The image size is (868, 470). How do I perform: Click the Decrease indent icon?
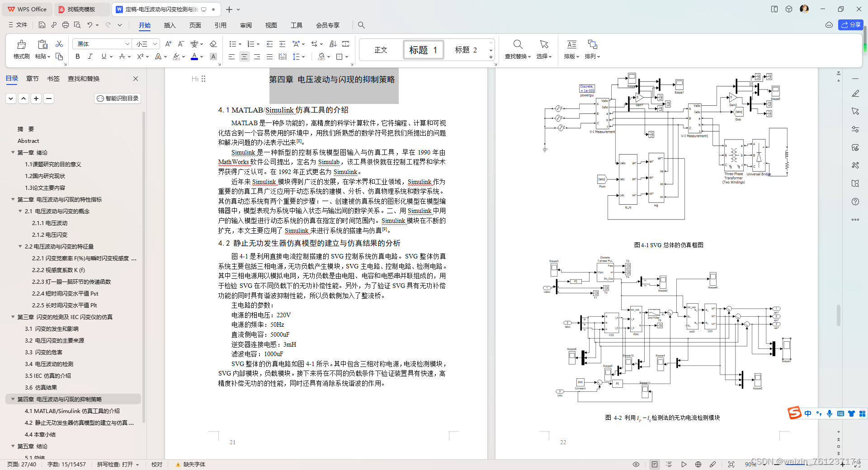269,44
